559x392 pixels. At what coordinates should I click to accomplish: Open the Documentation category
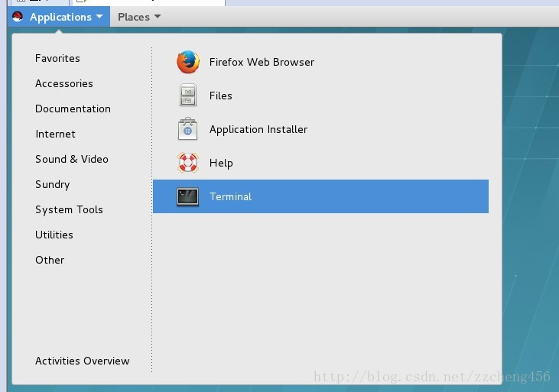pos(73,109)
